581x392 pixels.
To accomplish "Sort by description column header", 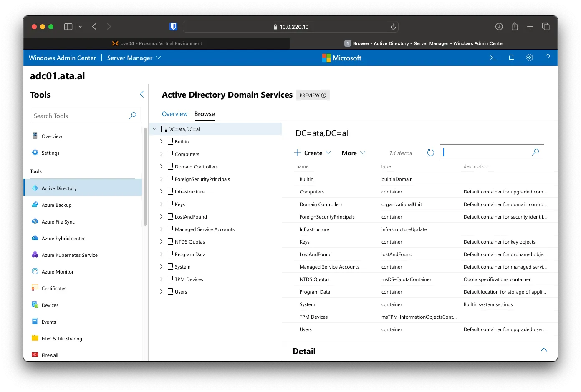I will 476,166.
